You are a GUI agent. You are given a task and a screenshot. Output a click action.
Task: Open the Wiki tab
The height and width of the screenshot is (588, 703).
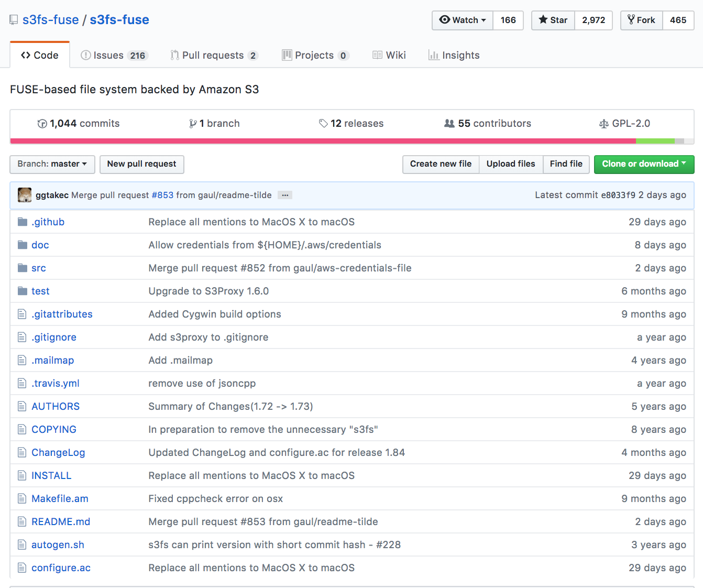(x=389, y=55)
